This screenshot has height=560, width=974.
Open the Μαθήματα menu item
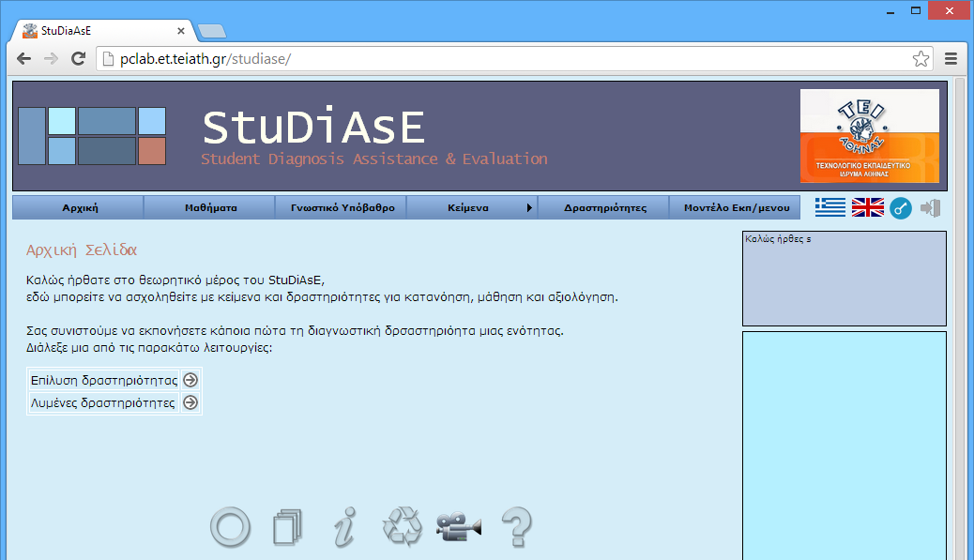[x=210, y=208]
